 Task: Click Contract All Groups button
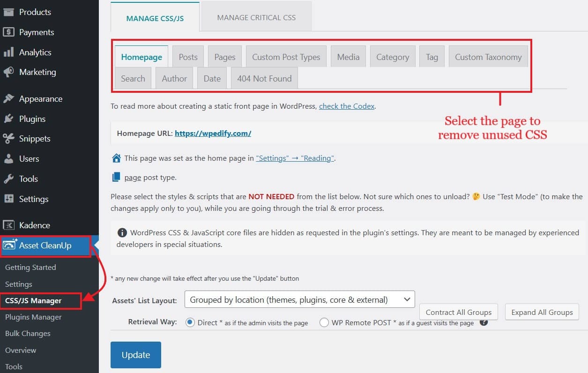[x=459, y=312]
